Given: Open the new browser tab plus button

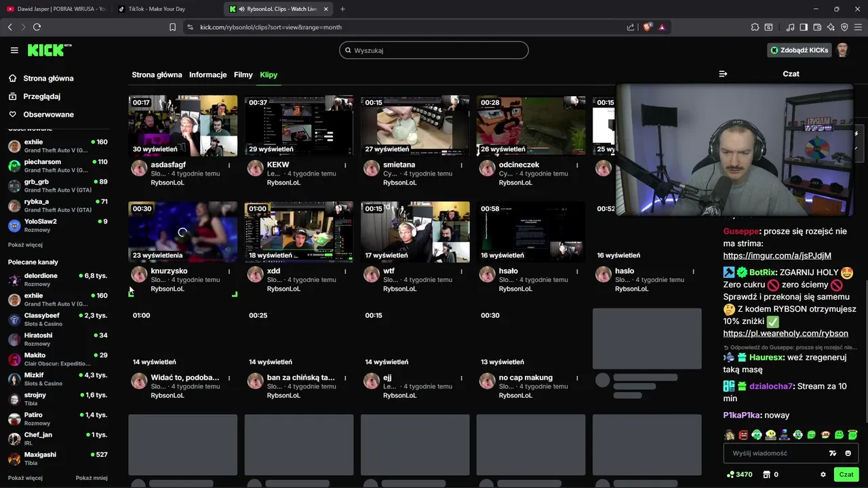Looking at the screenshot, I should (342, 9).
